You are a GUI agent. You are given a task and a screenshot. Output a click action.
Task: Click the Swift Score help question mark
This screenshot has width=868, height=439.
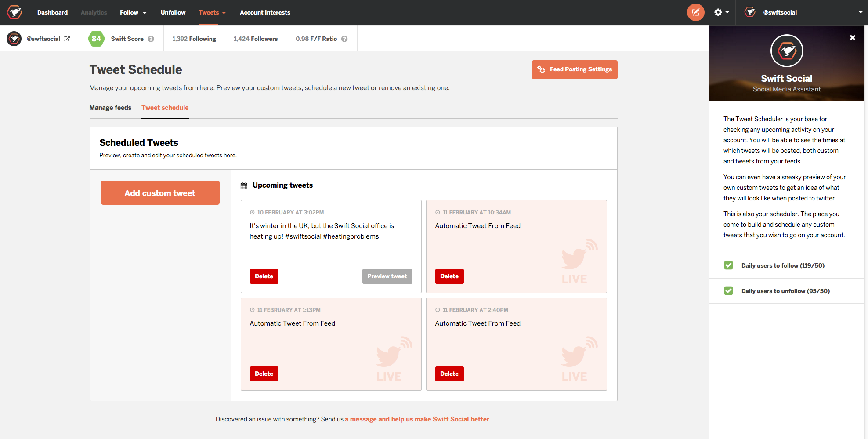pyautogui.click(x=151, y=39)
